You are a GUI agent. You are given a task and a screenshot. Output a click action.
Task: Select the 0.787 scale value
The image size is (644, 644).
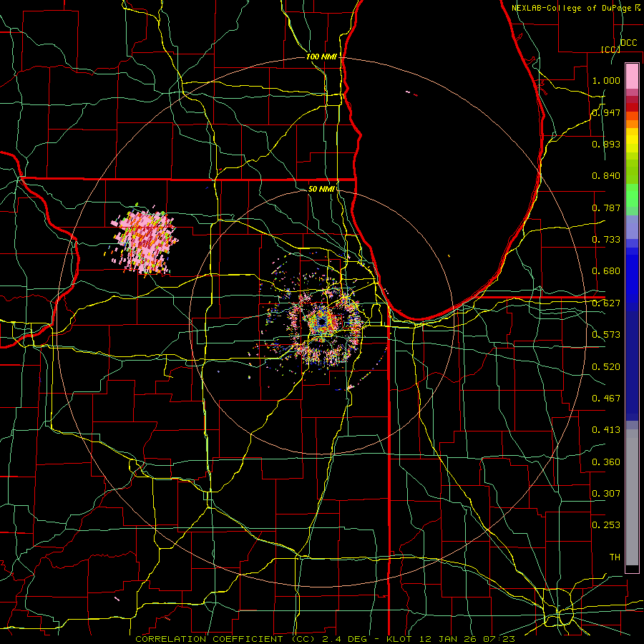tap(606, 208)
